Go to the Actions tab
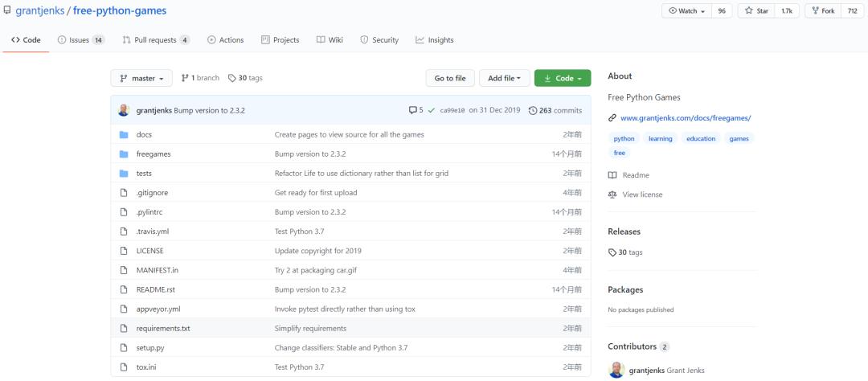 [225, 40]
